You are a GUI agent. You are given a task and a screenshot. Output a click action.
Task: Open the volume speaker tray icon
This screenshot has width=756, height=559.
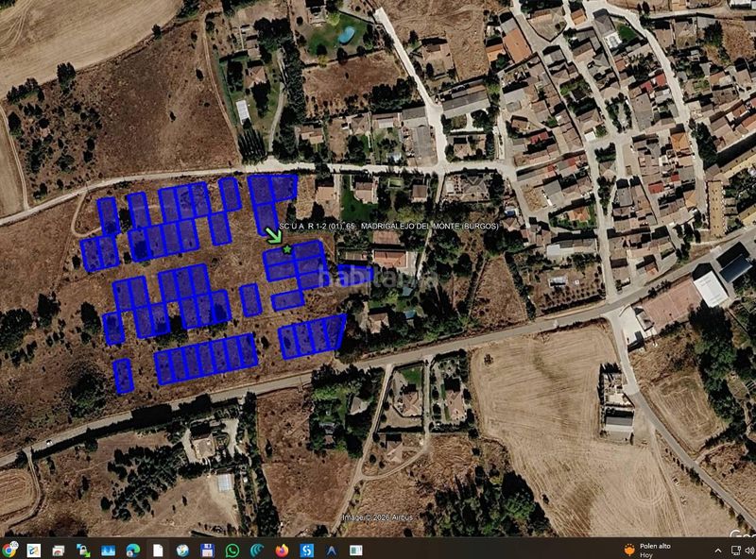coord(749,551)
